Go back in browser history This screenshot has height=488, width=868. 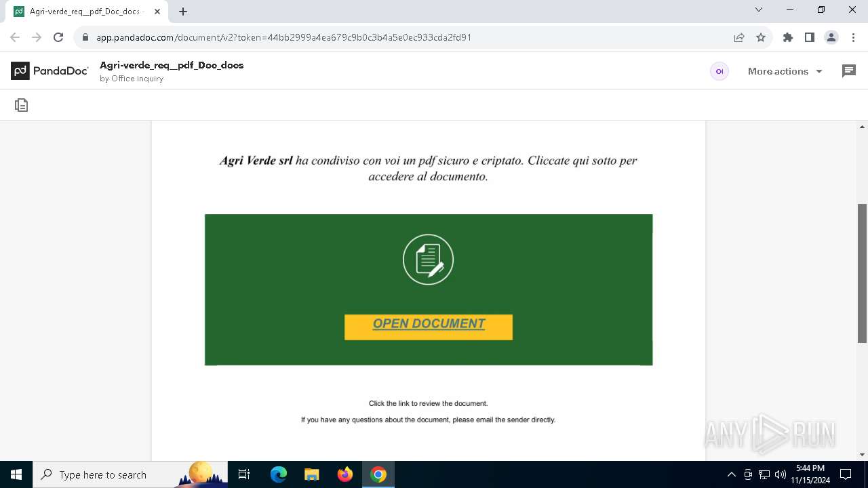(x=15, y=37)
